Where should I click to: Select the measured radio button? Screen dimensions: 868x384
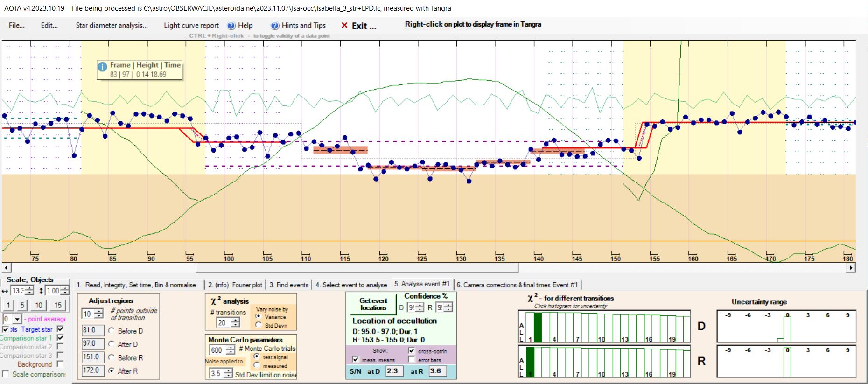(x=257, y=365)
